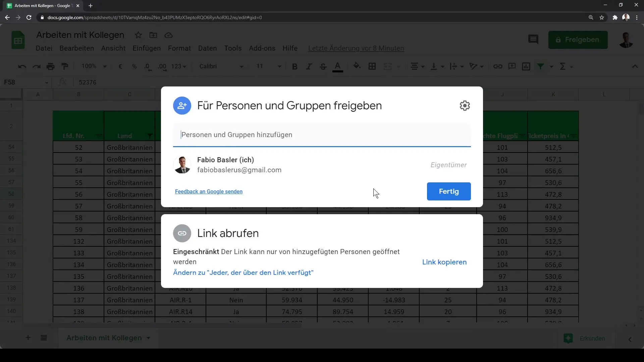Click the text color fill swatch

[x=338, y=71]
